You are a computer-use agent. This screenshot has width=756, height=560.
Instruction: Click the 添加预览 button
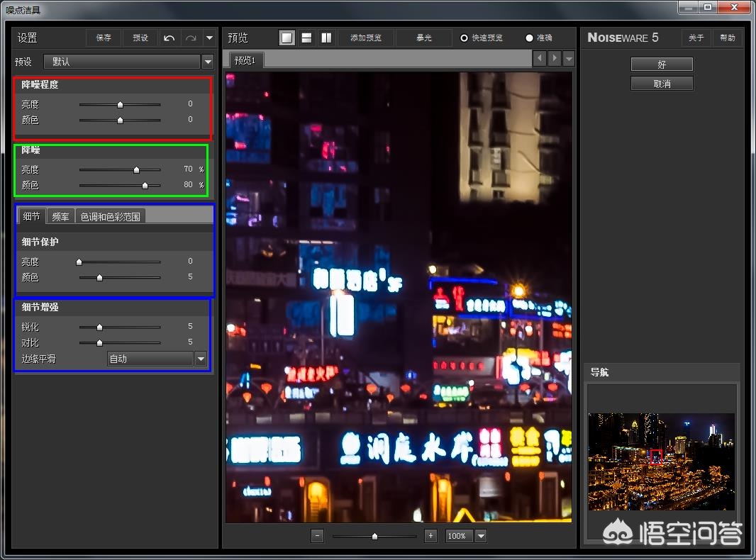coord(366,38)
